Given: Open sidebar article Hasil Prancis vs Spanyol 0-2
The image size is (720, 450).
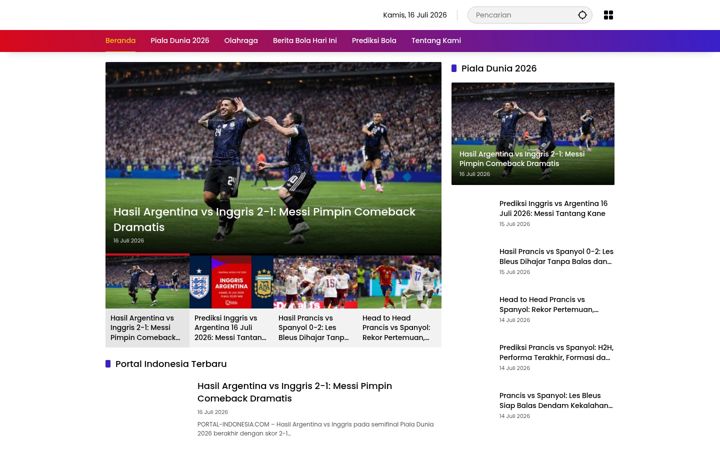Looking at the screenshot, I should [x=556, y=256].
